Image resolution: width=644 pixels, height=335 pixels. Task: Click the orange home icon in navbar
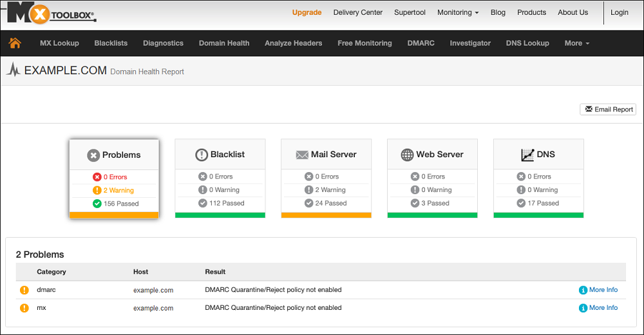pos(15,43)
